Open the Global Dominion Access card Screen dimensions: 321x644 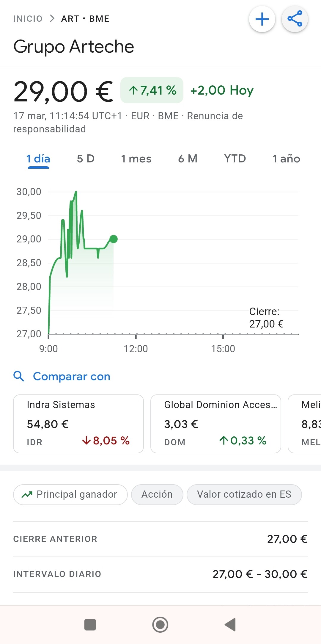216,424
